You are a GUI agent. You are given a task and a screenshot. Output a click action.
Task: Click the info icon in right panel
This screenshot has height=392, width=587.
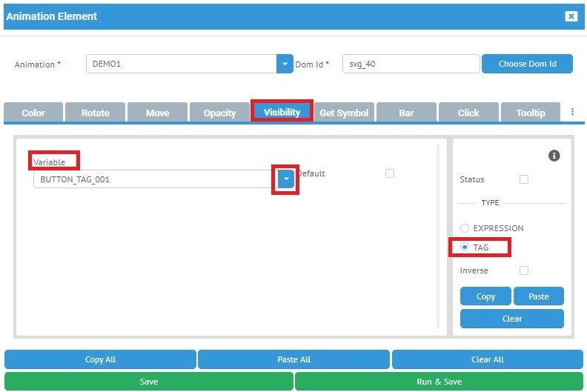point(554,156)
